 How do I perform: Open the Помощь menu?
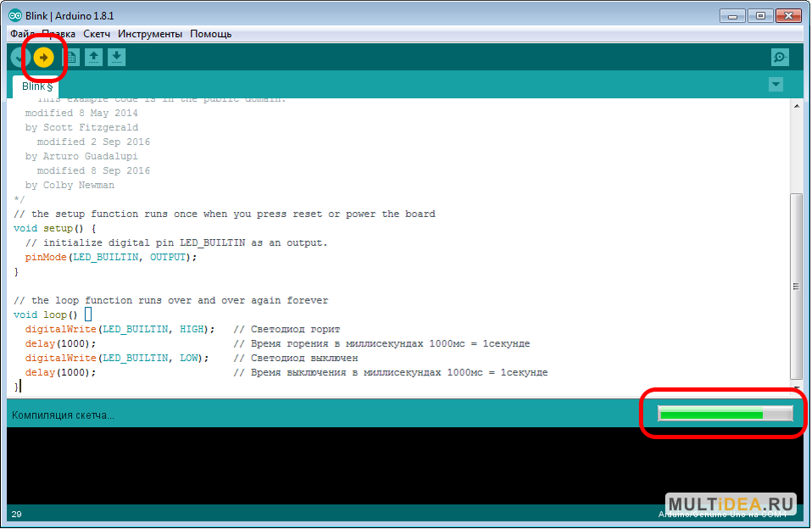click(x=211, y=34)
